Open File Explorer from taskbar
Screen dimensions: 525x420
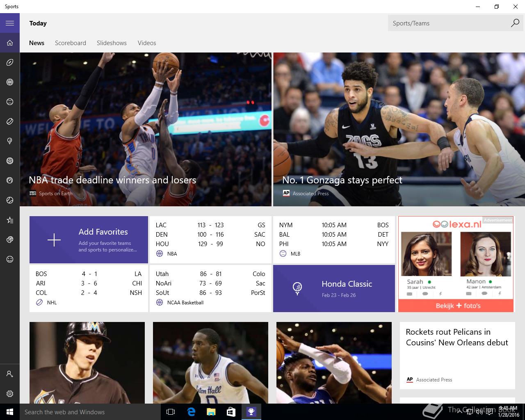coord(211,412)
